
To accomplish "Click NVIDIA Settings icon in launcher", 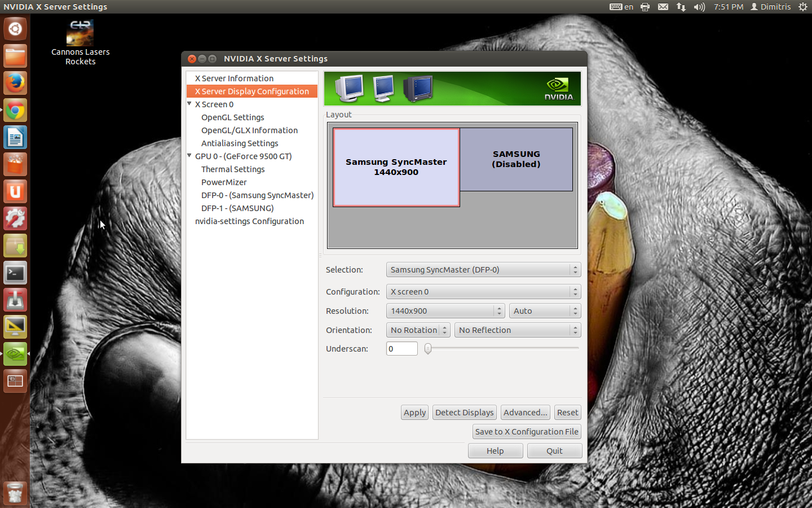I will [15, 354].
